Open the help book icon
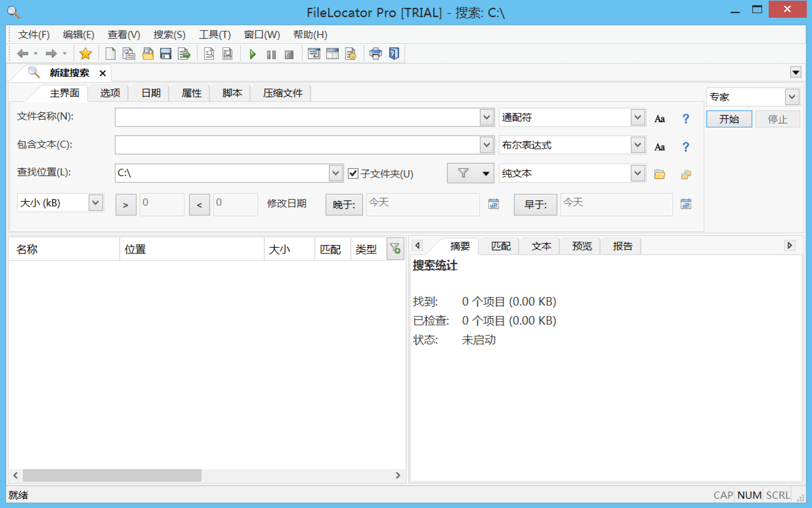This screenshot has width=812, height=508. 394,54
